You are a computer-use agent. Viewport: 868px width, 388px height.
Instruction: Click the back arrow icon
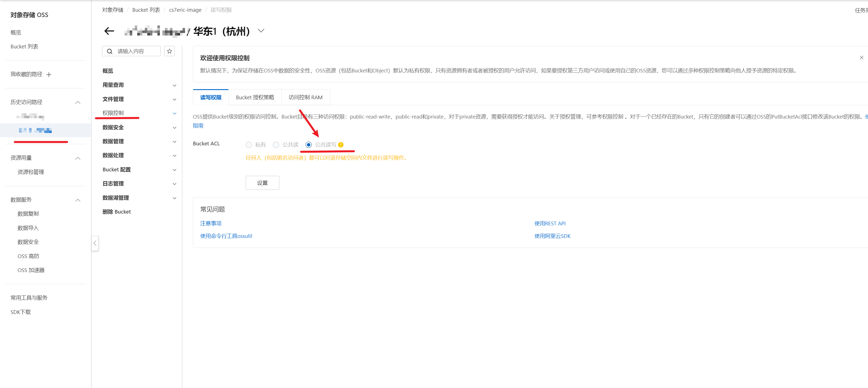(109, 31)
